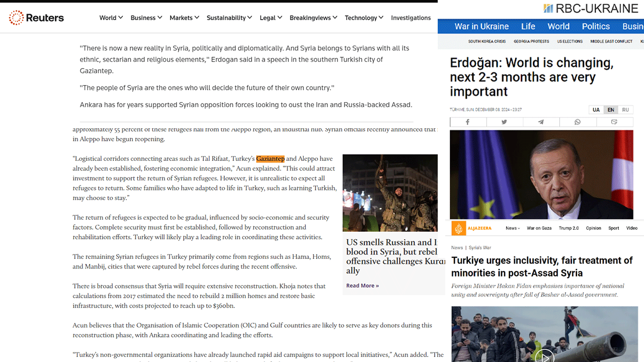Play the Al Jazeera tank video
Screen dimensions: 644x362
pos(544,355)
